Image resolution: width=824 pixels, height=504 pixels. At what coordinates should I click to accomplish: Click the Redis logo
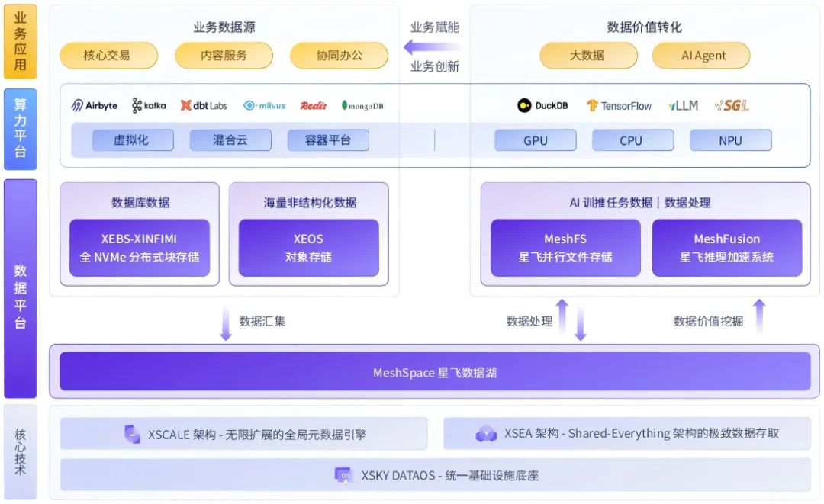[314, 105]
